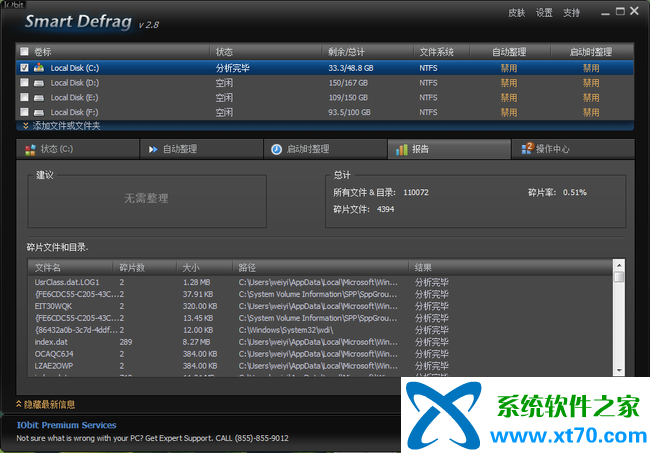
Task: Select the 报告 tab
Action: click(449, 149)
